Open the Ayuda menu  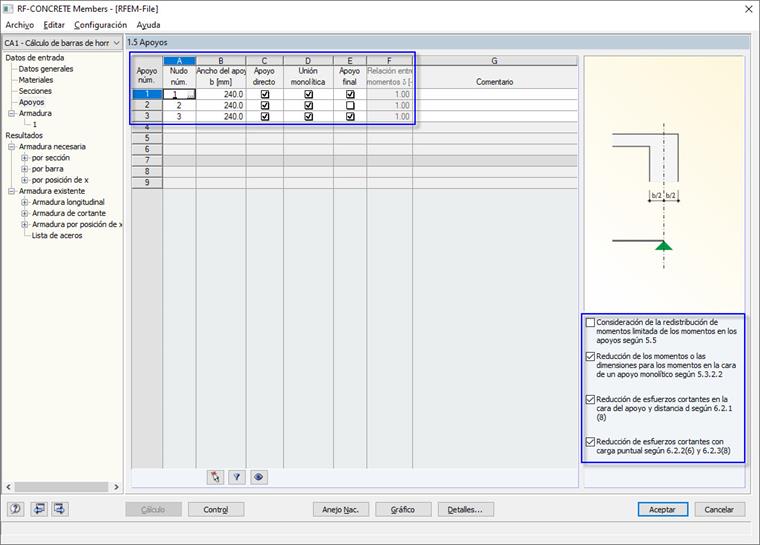pos(148,25)
